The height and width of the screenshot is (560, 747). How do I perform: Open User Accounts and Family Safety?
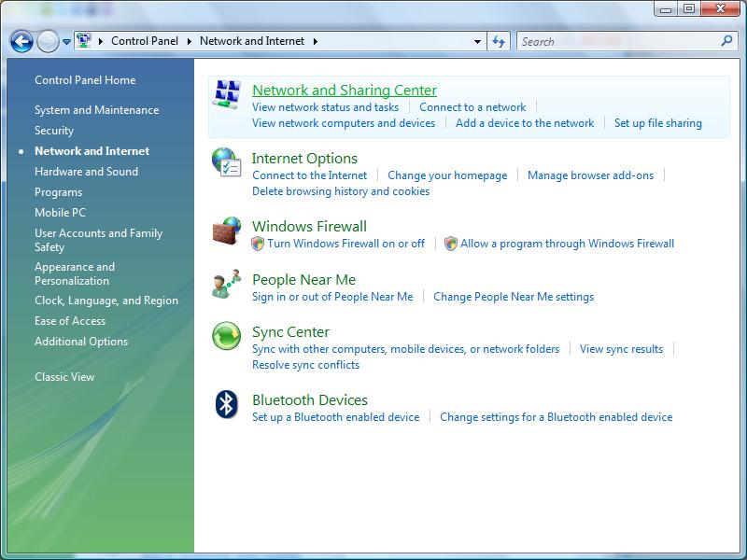click(99, 240)
